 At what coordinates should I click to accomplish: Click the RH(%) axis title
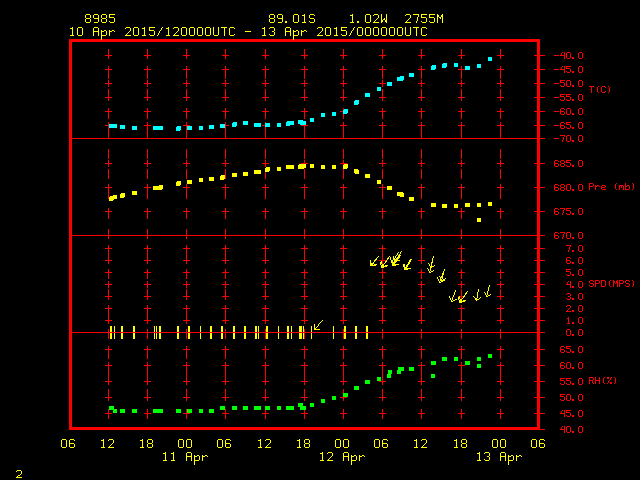click(602, 381)
